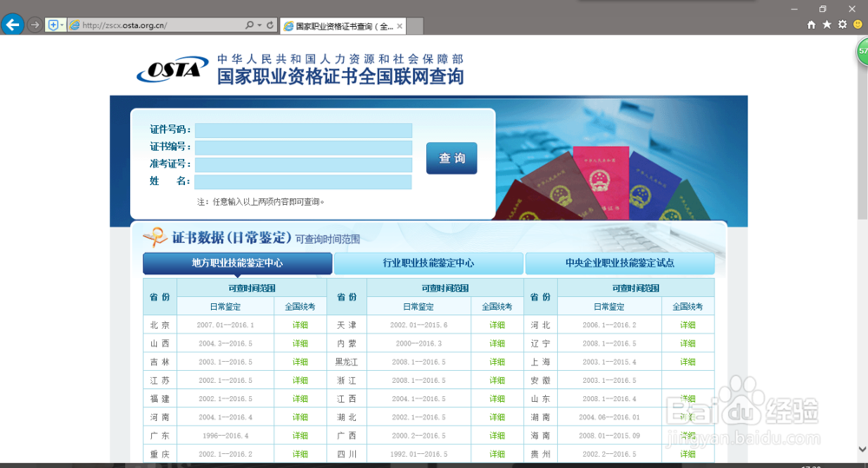Open 详细 link for 河北 row
This screenshot has height=468, width=868.
[x=687, y=325]
